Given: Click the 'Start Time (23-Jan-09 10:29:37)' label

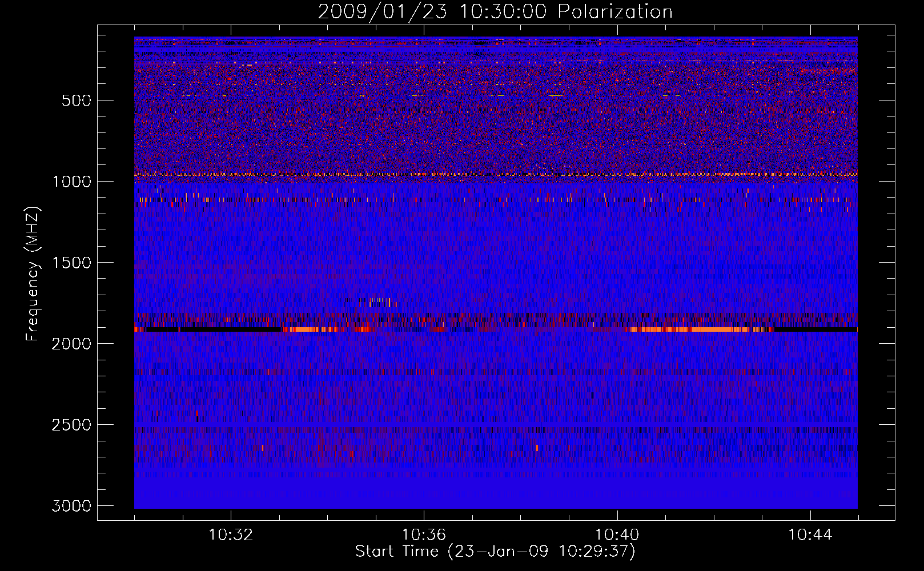Looking at the screenshot, I should (495, 552).
